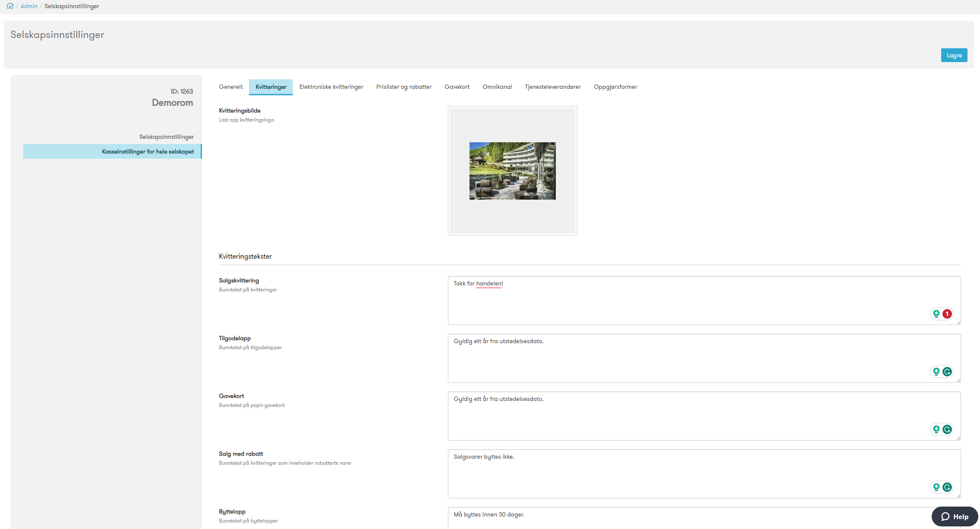Switch to the Generelt tab
Image resolution: width=980 pixels, height=529 pixels.
coord(230,87)
